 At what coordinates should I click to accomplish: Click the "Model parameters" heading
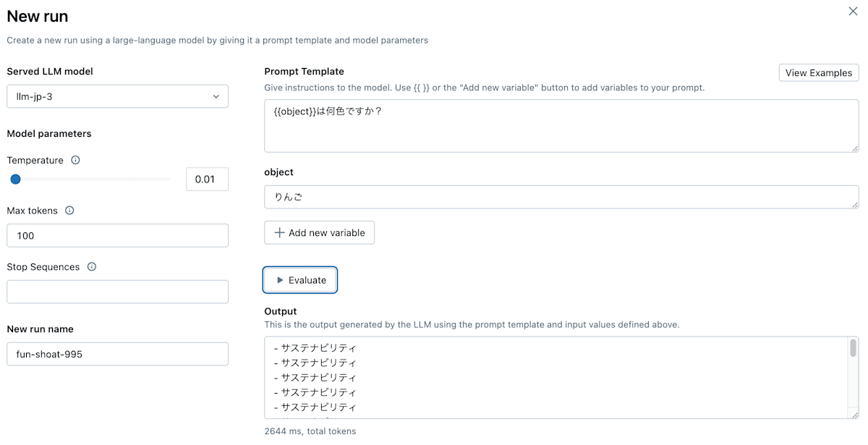49,134
